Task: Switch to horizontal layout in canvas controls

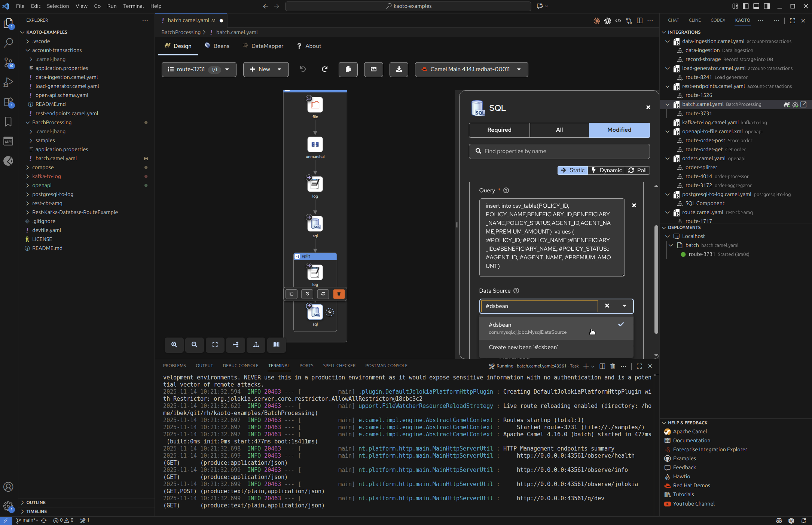Action: coord(235,345)
